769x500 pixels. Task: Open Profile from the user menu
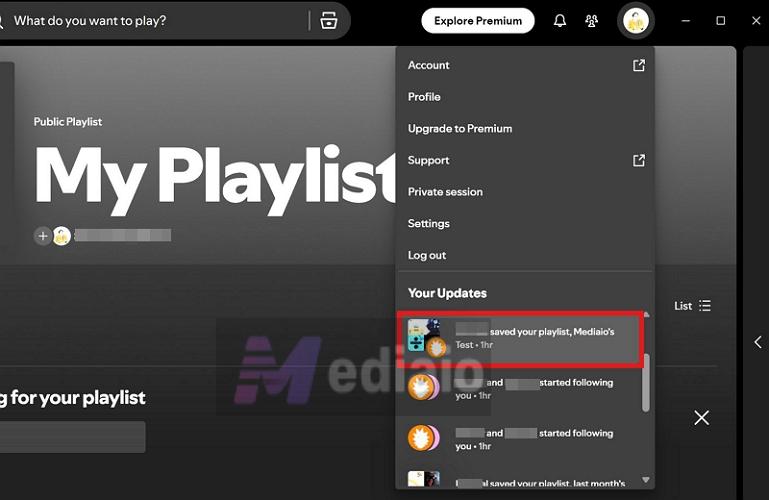pyautogui.click(x=525, y=97)
